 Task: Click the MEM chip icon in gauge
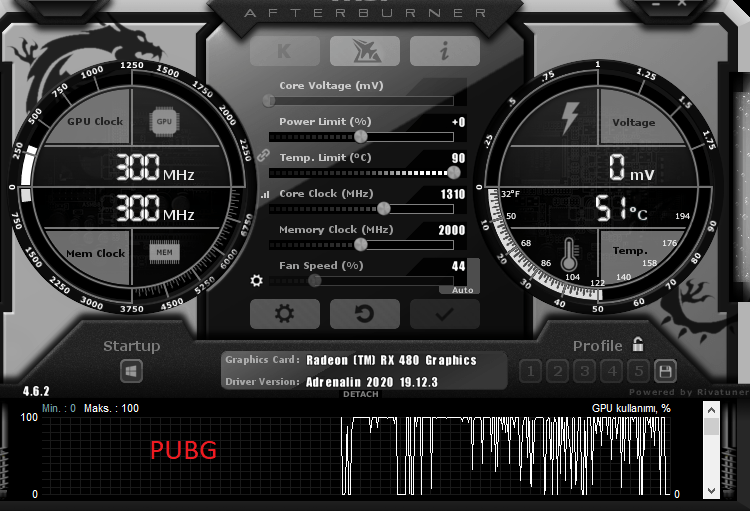pyautogui.click(x=165, y=252)
